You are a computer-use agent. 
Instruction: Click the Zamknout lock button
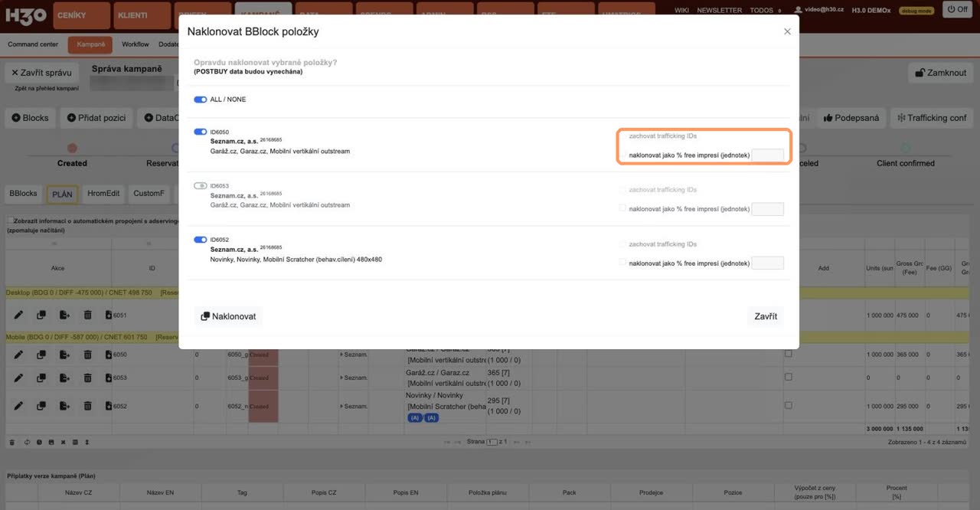(941, 73)
